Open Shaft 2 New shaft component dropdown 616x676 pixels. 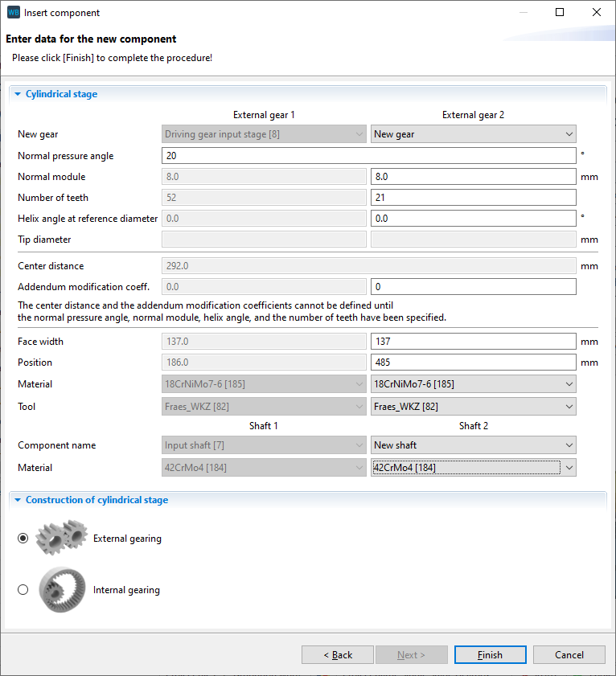point(473,445)
